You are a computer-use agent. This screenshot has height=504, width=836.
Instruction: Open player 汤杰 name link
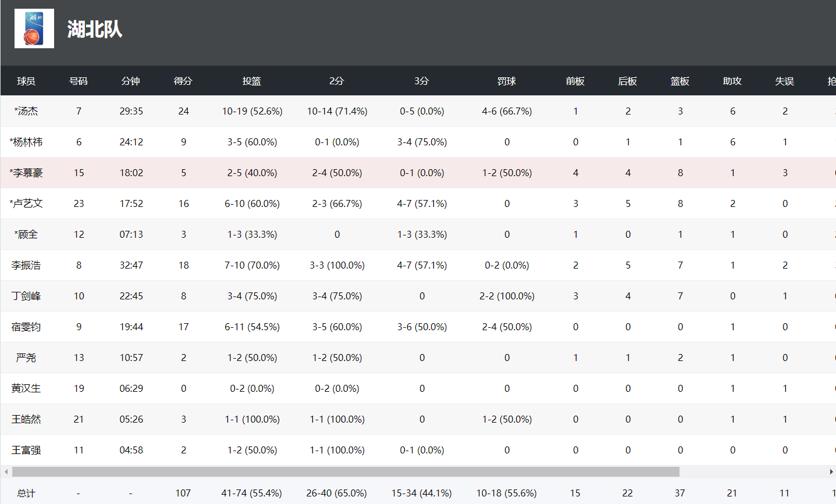(26, 111)
